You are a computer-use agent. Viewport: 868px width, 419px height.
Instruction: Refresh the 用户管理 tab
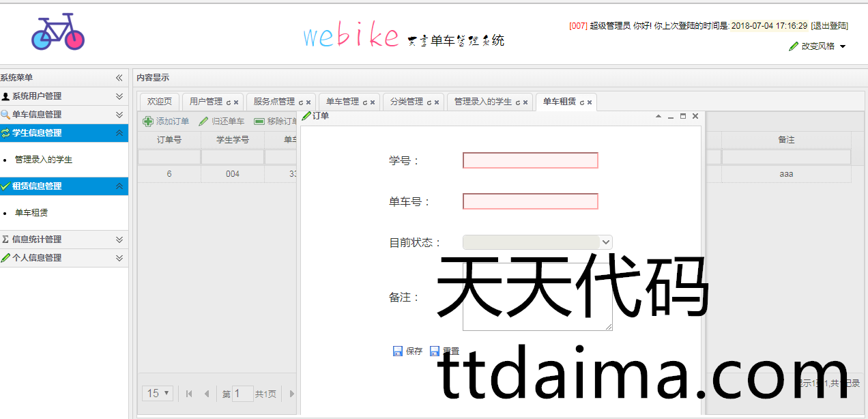[x=229, y=102]
